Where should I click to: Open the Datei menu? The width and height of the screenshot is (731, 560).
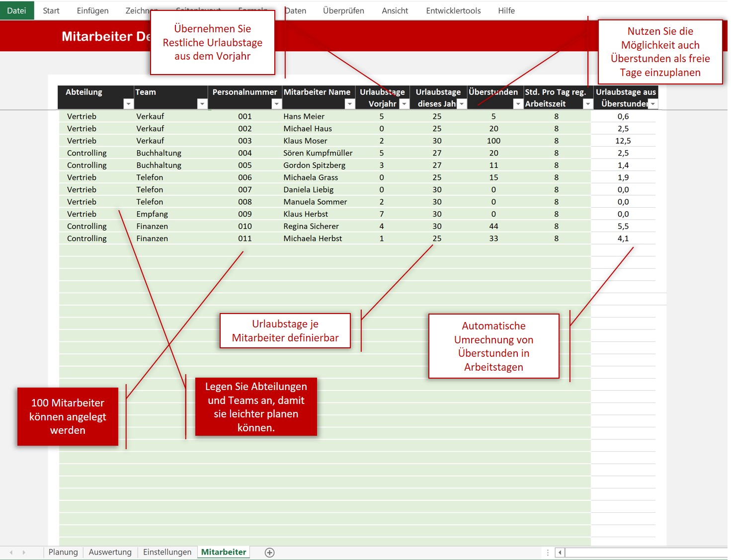coord(16,10)
